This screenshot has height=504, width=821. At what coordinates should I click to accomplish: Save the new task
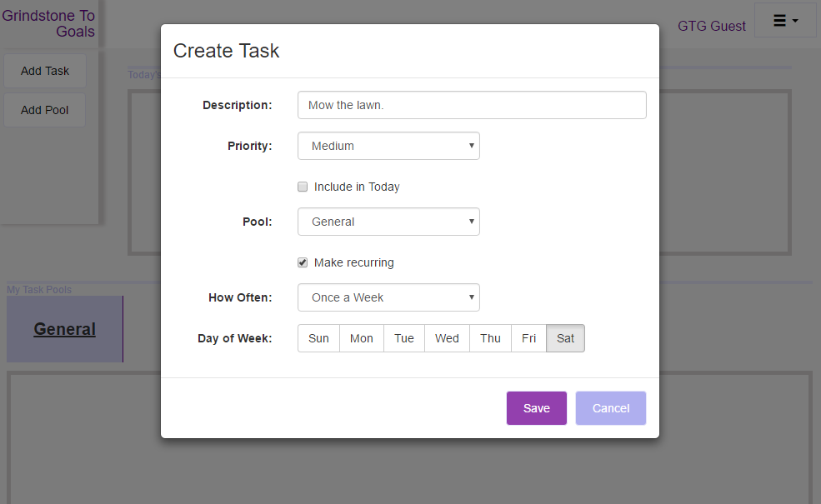[536, 408]
